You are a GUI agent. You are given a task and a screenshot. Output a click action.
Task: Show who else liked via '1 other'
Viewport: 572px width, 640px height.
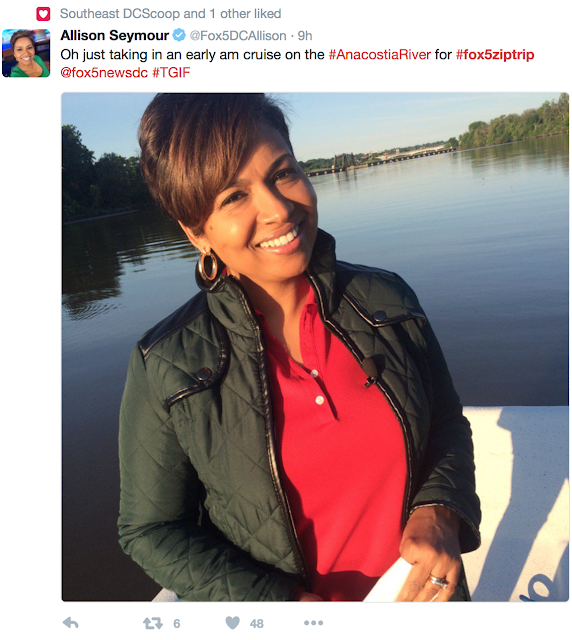coord(235,14)
